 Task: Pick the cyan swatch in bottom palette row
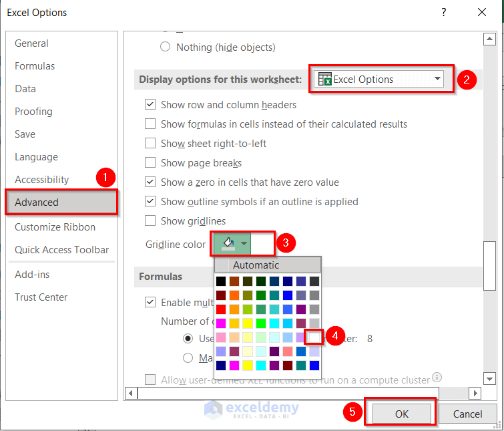(x=261, y=366)
